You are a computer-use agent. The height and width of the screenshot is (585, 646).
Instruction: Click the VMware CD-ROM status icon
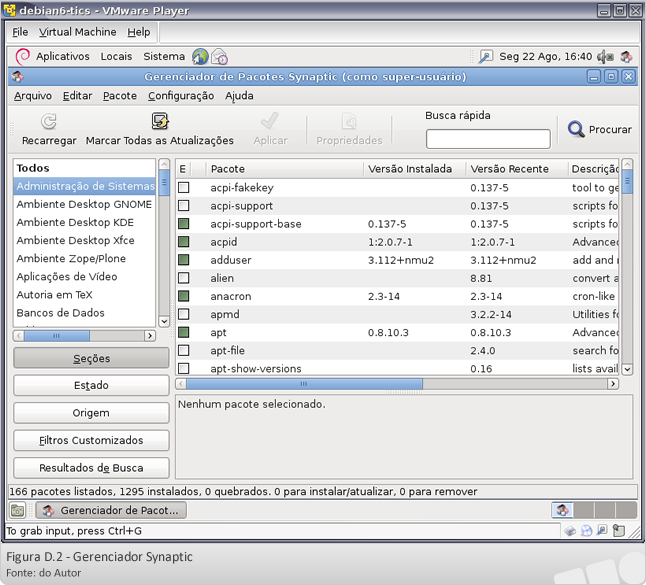coord(586,531)
